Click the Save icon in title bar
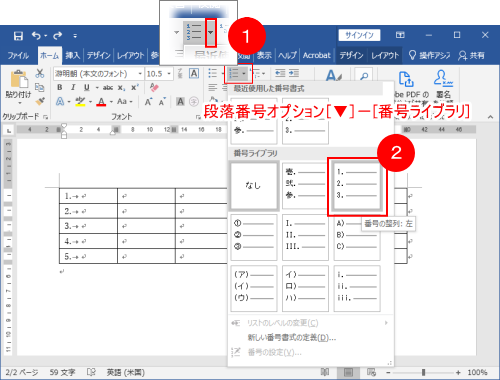This screenshot has width=500, height=380. tap(18, 36)
